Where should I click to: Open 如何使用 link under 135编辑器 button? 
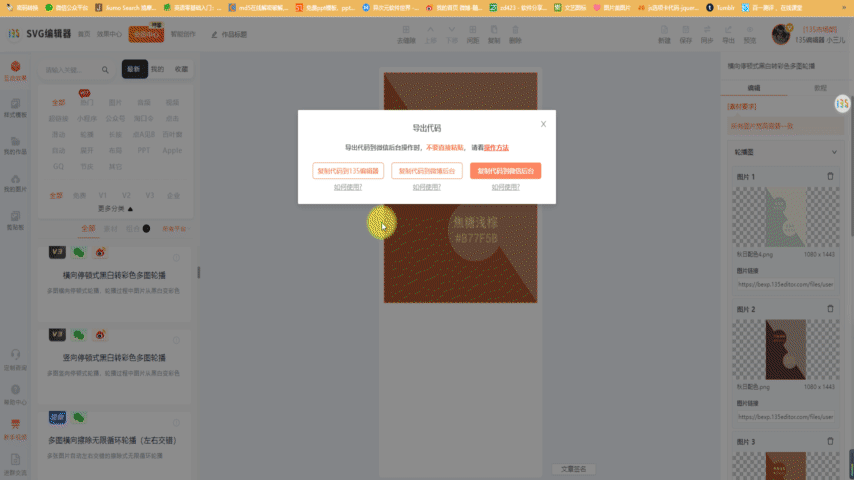point(348,187)
